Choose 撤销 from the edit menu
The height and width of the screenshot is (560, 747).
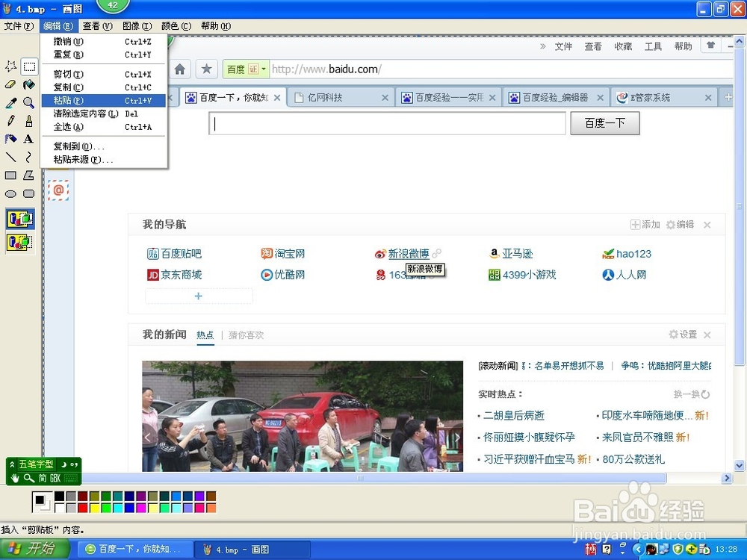[103, 41]
